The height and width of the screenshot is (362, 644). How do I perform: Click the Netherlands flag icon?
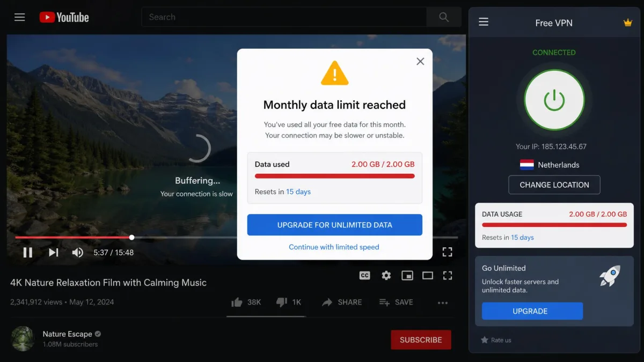[x=527, y=165]
